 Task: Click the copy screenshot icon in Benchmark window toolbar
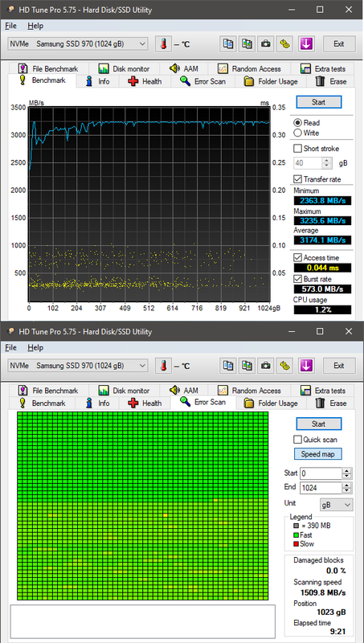click(247, 44)
